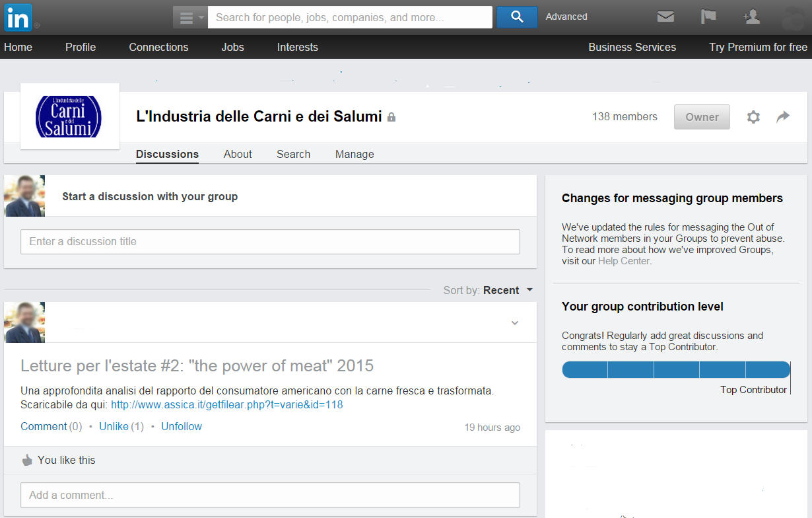Open the Manage tab

coord(355,155)
